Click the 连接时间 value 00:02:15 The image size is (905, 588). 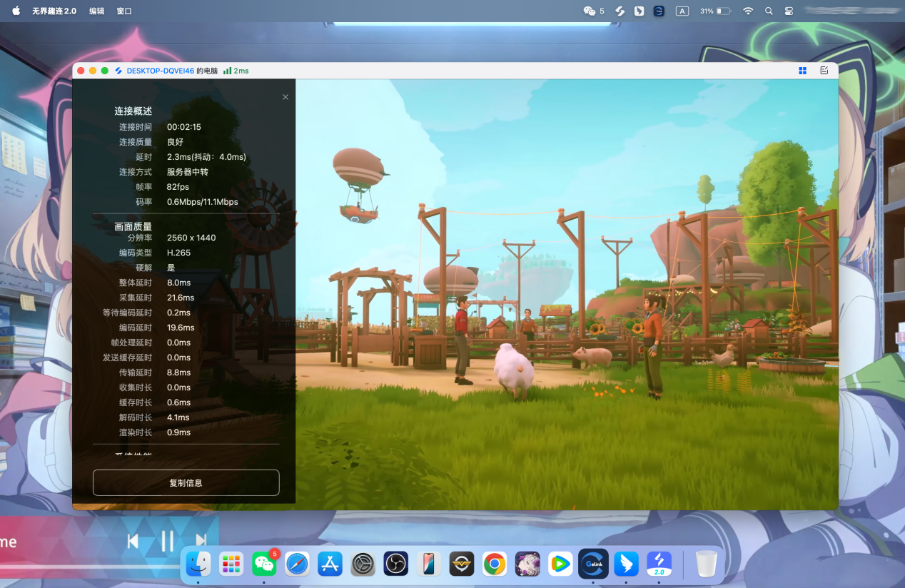[x=184, y=127]
